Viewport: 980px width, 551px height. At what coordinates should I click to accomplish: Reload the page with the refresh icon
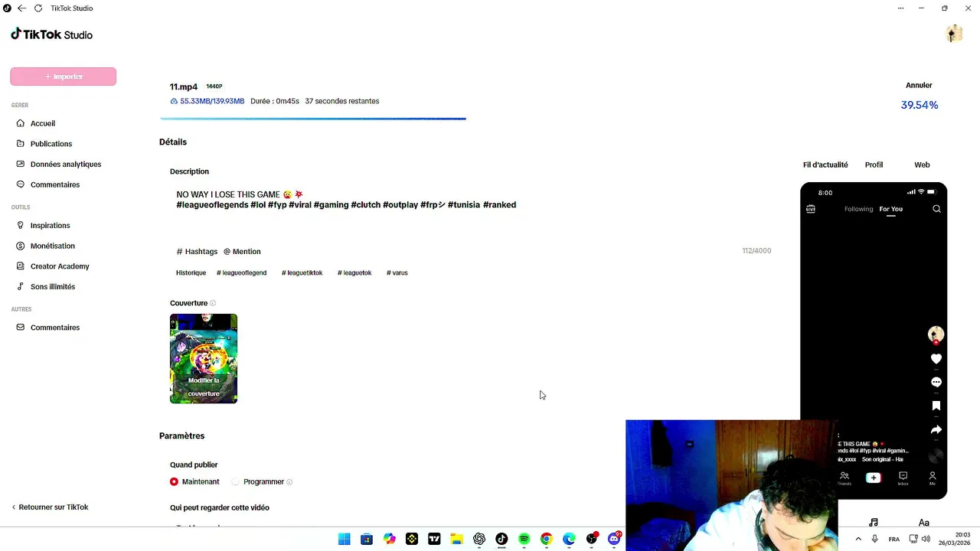[38, 8]
